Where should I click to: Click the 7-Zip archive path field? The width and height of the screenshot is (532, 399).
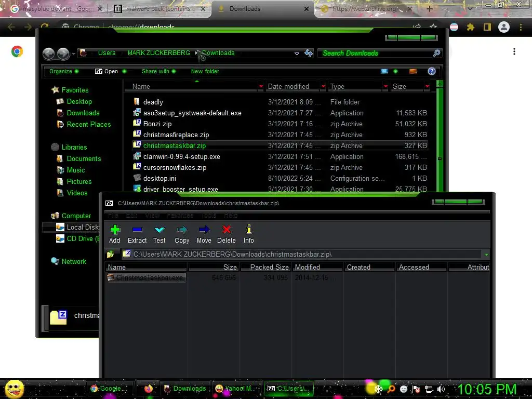pyautogui.click(x=302, y=254)
